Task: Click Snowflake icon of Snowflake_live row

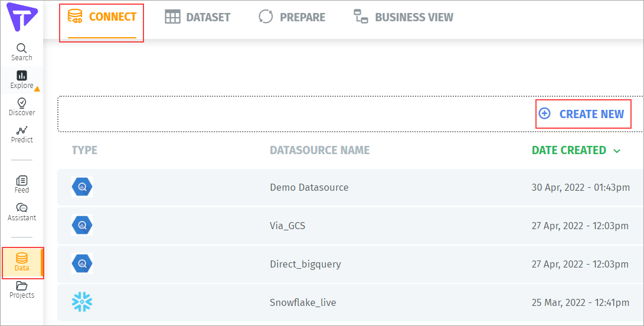Action: 82,302
